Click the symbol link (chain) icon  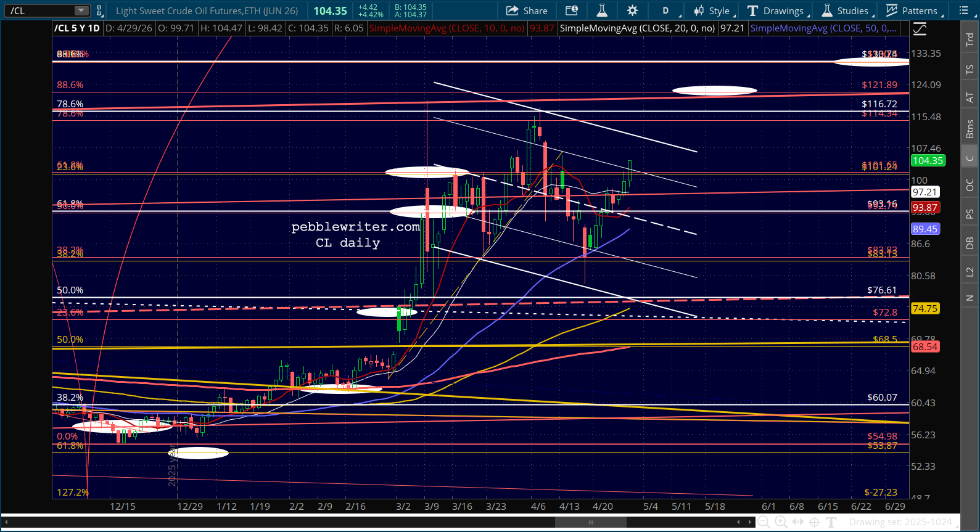point(99,10)
